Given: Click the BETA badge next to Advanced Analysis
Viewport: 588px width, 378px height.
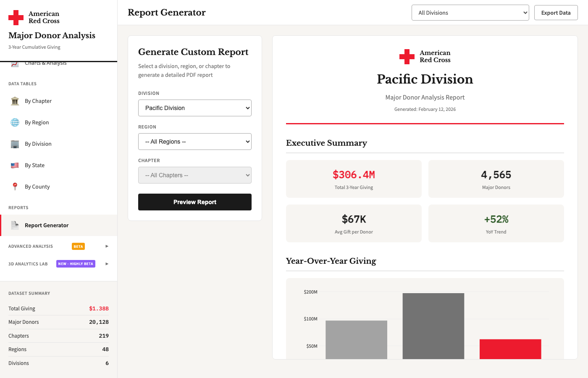Looking at the screenshot, I should pyautogui.click(x=78, y=247).
